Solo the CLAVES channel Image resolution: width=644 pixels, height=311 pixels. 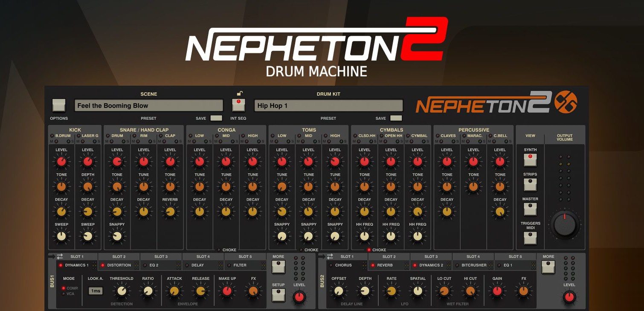(453, 141)
